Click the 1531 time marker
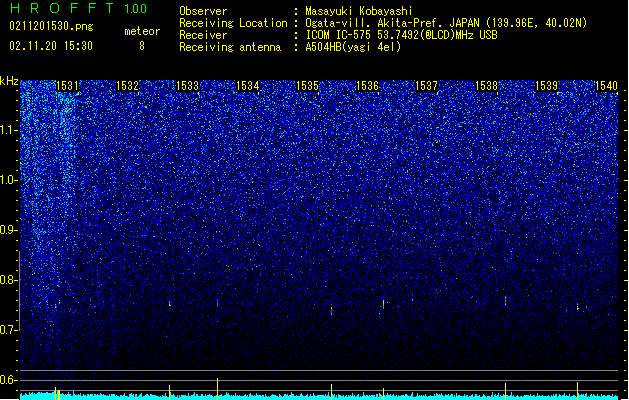629x400 pixels. click(x=67, y=85)
